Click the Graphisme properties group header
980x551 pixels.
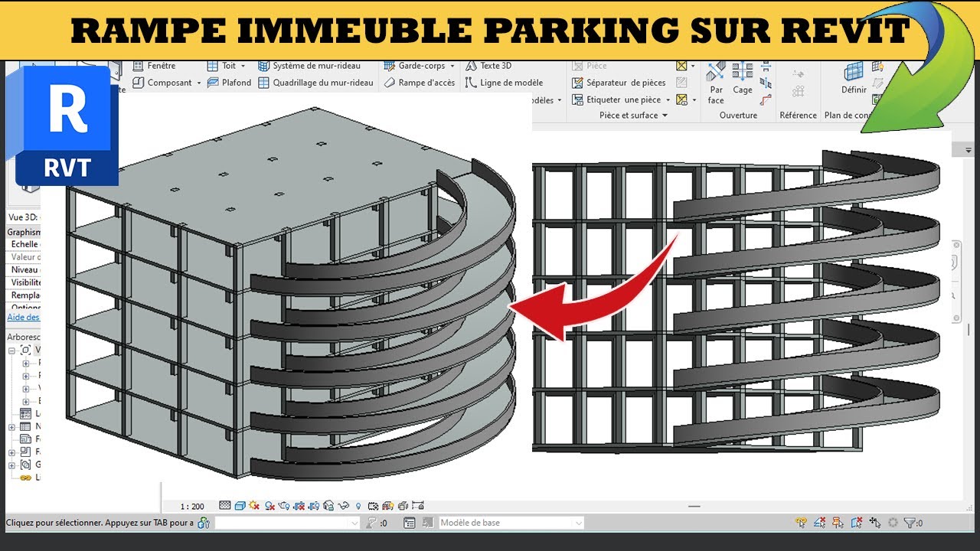[x=24, y=232]
